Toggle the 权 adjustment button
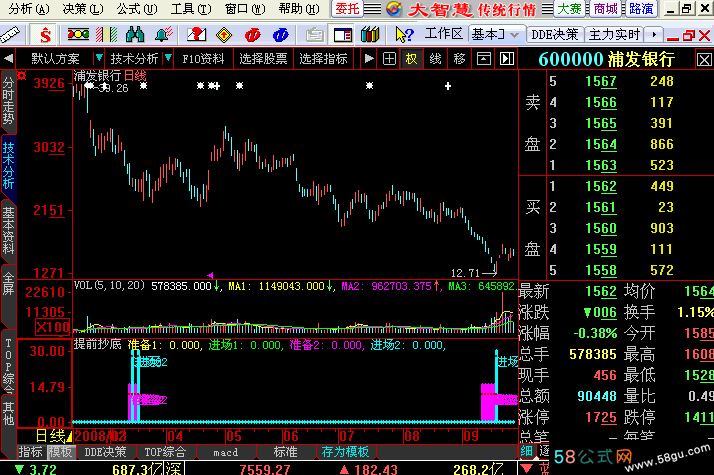This screenshot has height=475, width=714. [x=412, y=59]
